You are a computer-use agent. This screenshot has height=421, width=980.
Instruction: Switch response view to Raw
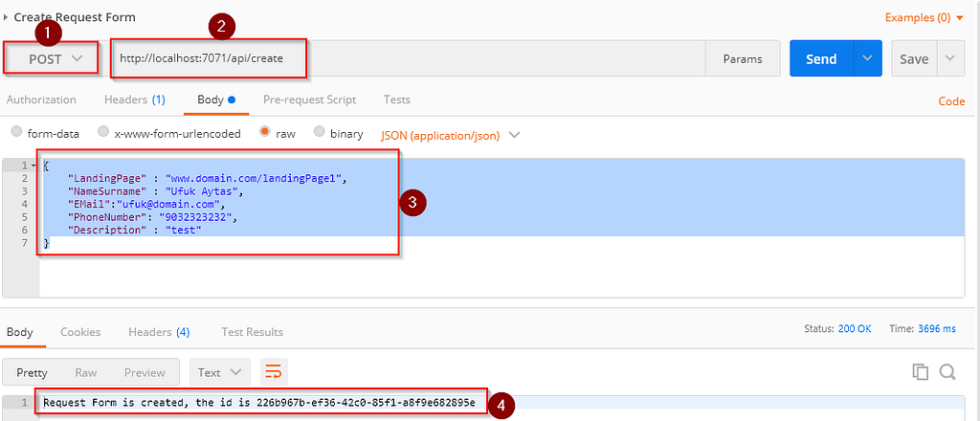(85, 372)
